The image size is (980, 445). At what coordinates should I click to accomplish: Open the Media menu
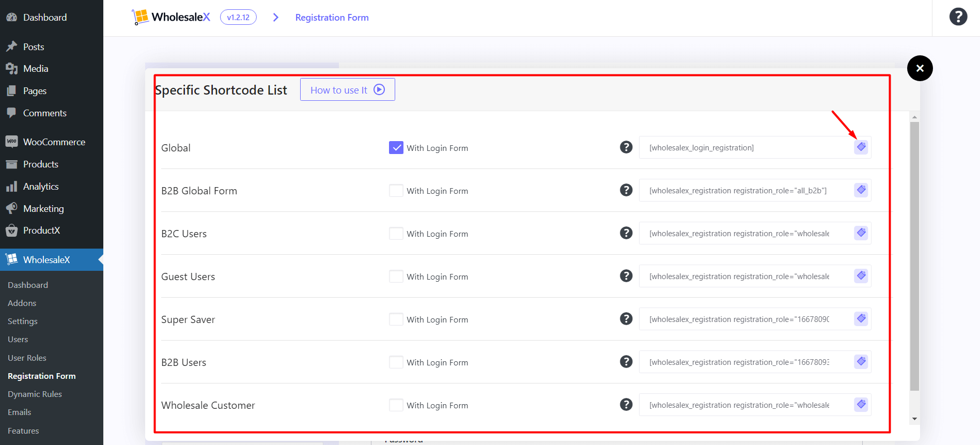52,68
